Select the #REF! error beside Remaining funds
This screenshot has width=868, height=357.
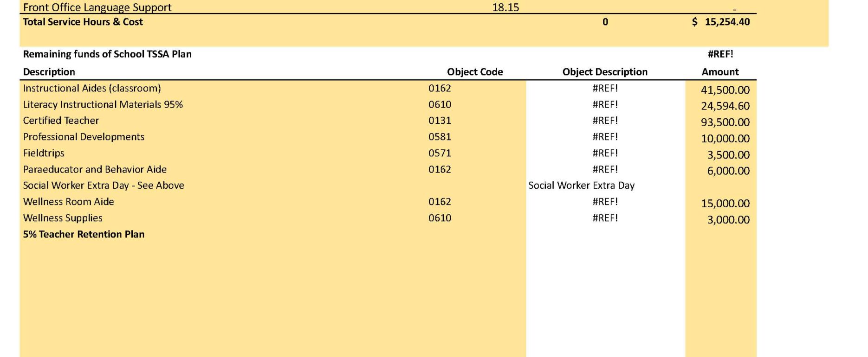click(x=720, y=54)
